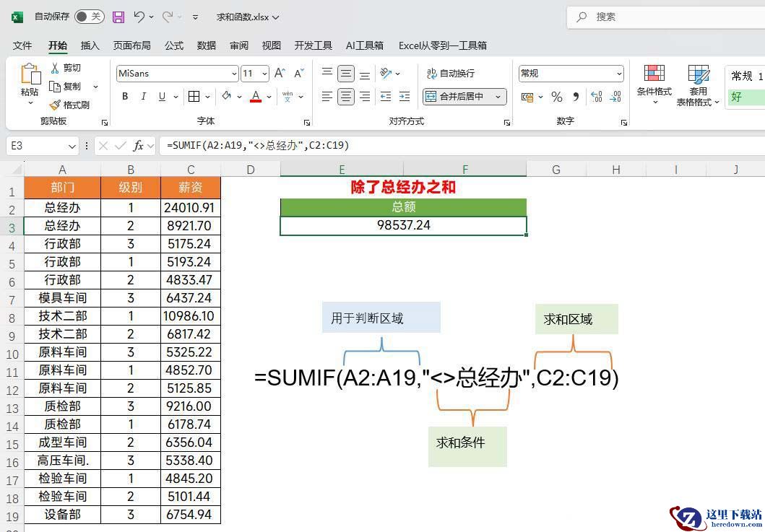Select cell C2 containing 24010.91
Screen dimensions: 765x532
pyautogui.click(x=190, y=208)
